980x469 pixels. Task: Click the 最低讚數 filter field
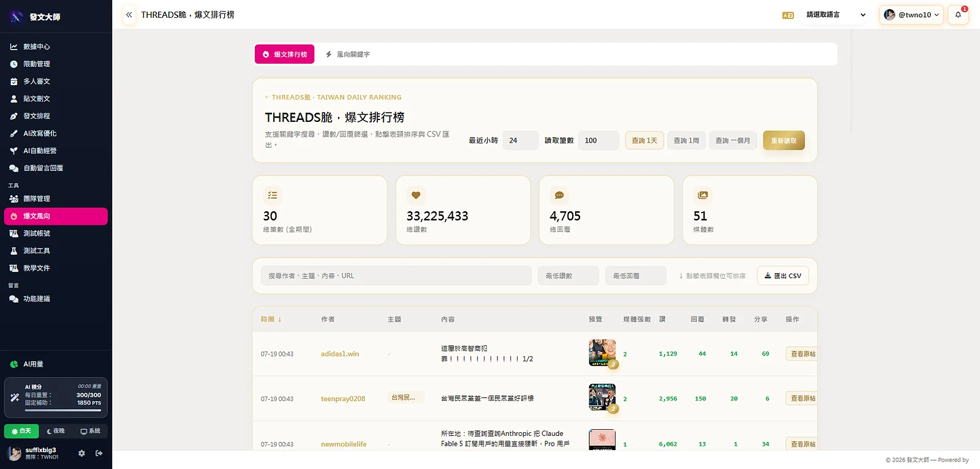coord(568,276)
